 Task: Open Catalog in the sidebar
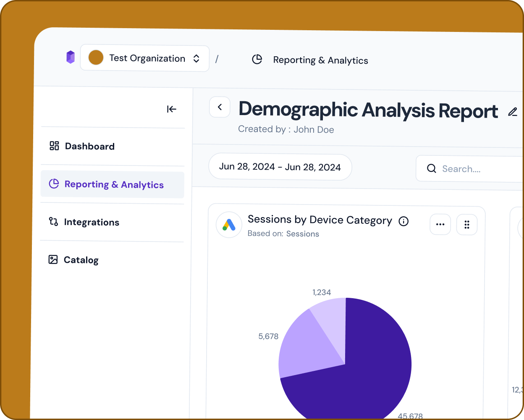pyautogui.click(x=112, y=260)
